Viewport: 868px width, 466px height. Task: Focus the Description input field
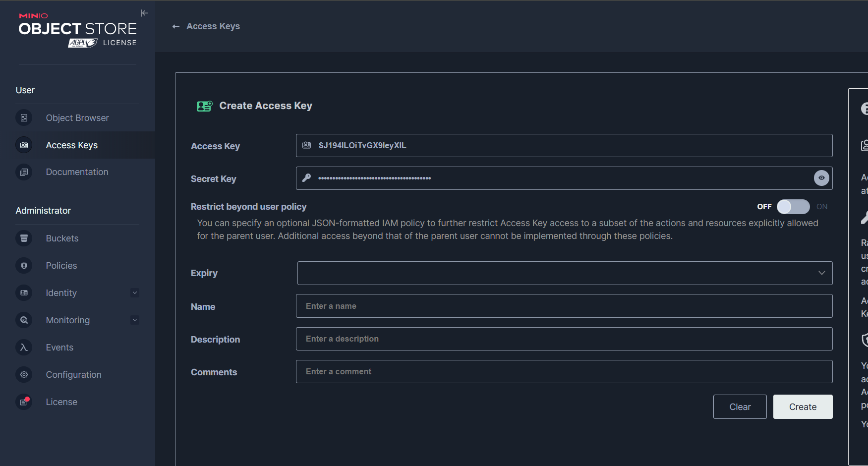point(564,339)
